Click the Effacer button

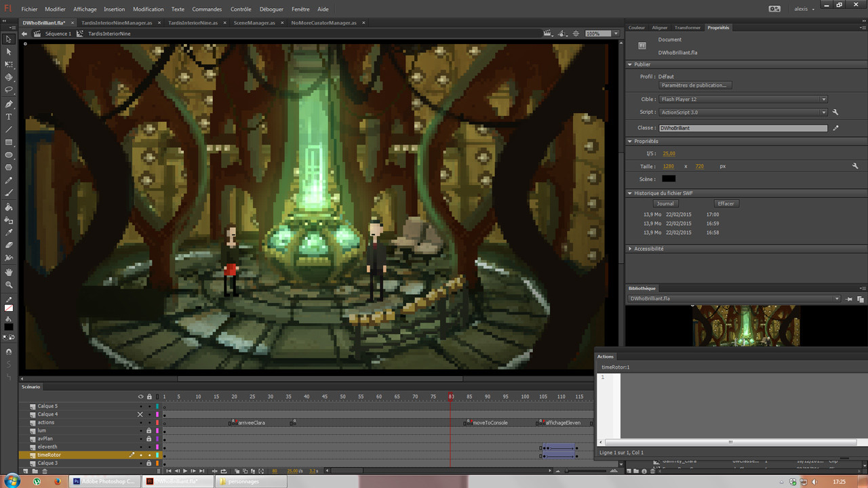[726, 203]
